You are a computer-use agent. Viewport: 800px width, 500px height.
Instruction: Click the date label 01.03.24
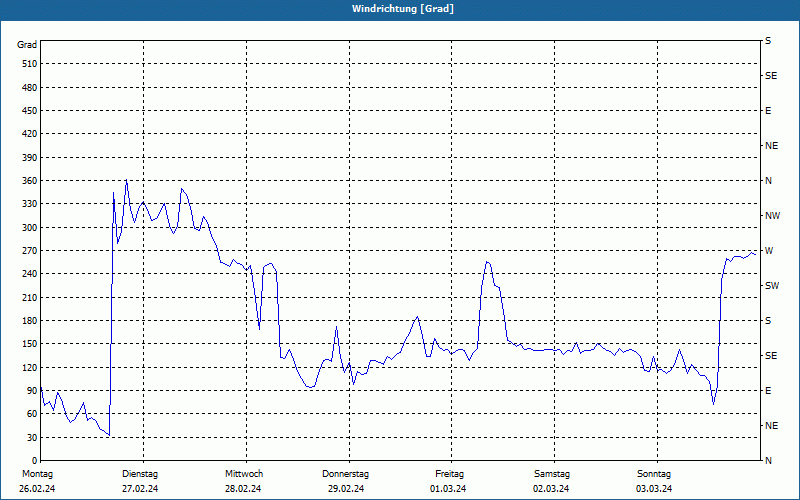448,489
